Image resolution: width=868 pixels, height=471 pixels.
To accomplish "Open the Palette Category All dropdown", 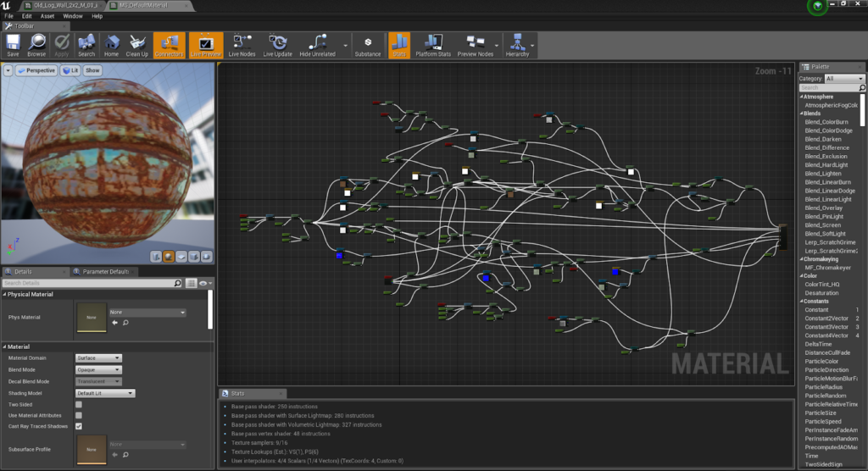I will pos(844,79).
